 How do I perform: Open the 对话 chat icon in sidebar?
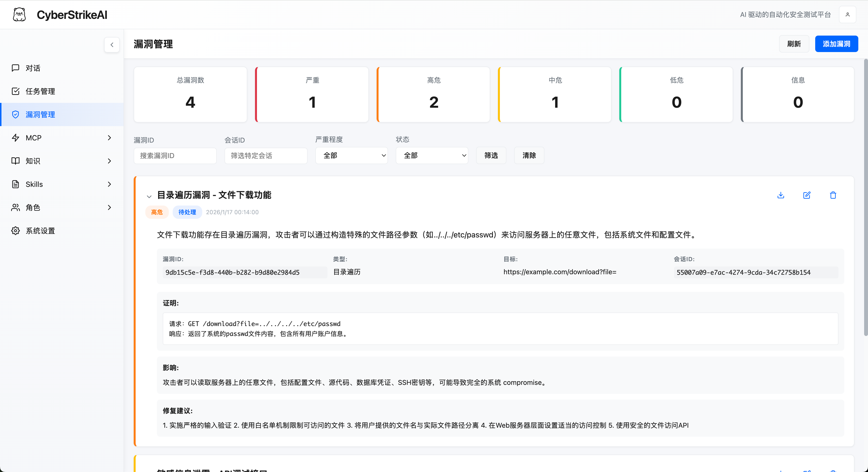tap(15, 68)
